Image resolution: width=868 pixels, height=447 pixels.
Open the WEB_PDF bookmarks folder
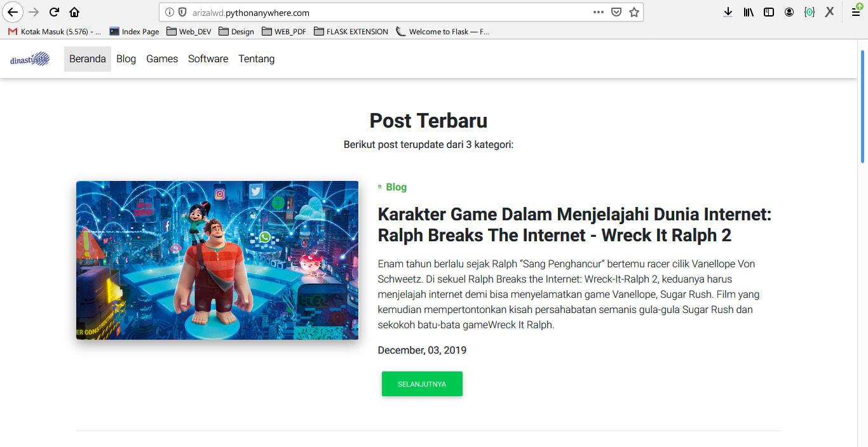[x=284, y=31]
